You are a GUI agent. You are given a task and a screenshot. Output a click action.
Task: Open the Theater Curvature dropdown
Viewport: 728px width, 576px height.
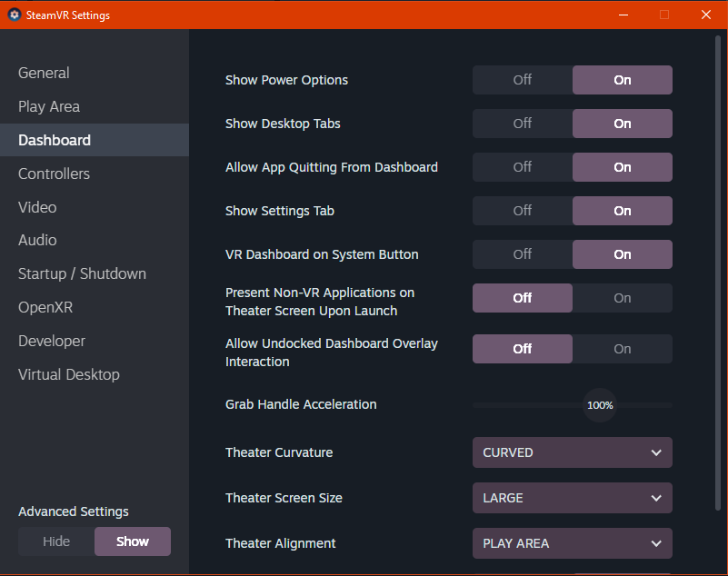(x=573, y=452)
